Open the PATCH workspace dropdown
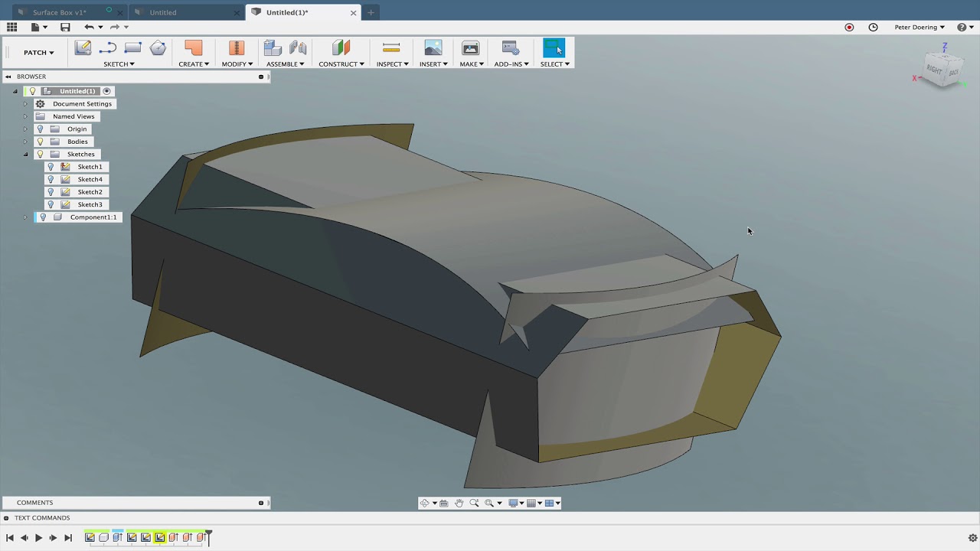The width and height of the screenshot is (980, 551). pos(38,53)
